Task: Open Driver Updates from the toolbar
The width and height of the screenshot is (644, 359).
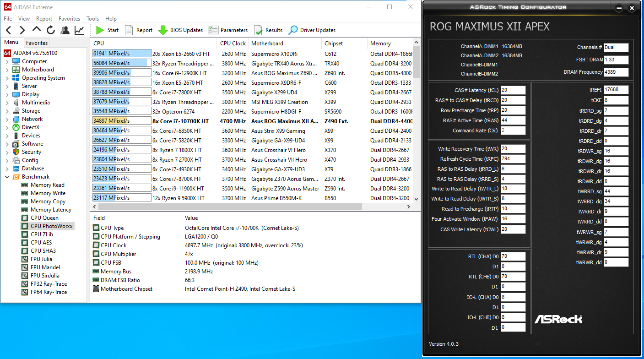Action: click(312, 30)
